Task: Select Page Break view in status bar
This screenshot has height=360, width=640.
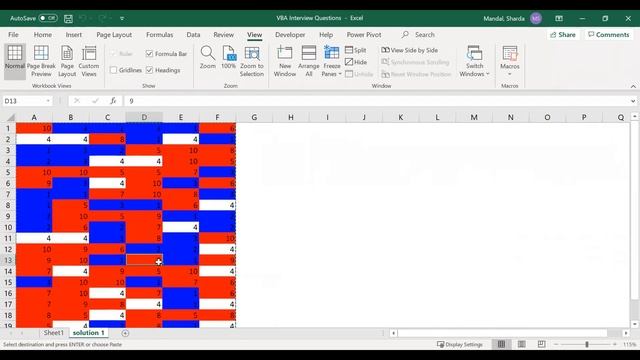Action: pyautogui.click(x=541, y=344)
